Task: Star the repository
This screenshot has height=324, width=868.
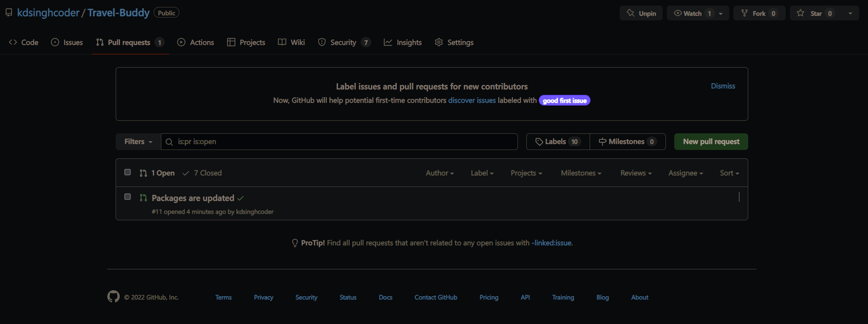Action: click(816, 13)
